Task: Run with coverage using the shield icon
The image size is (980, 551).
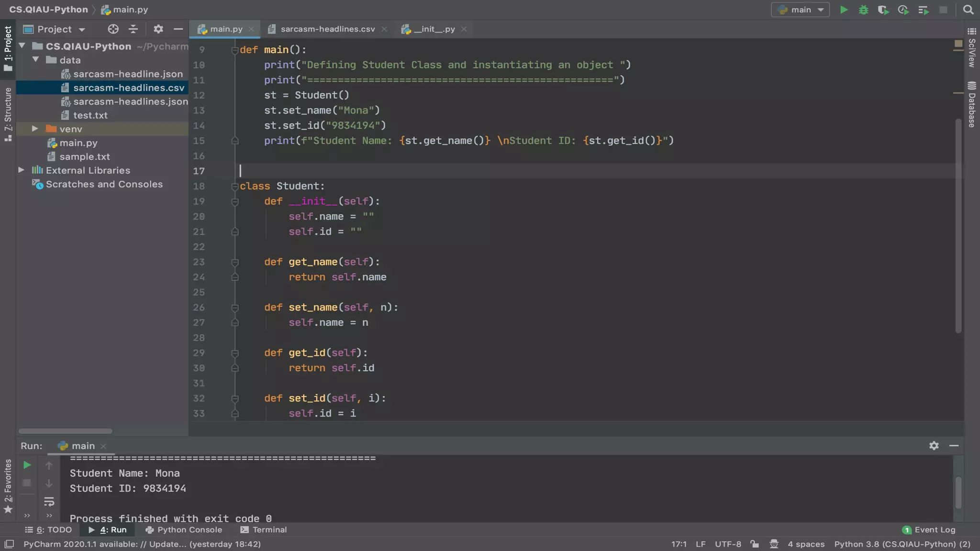Action: click(883, 10)
